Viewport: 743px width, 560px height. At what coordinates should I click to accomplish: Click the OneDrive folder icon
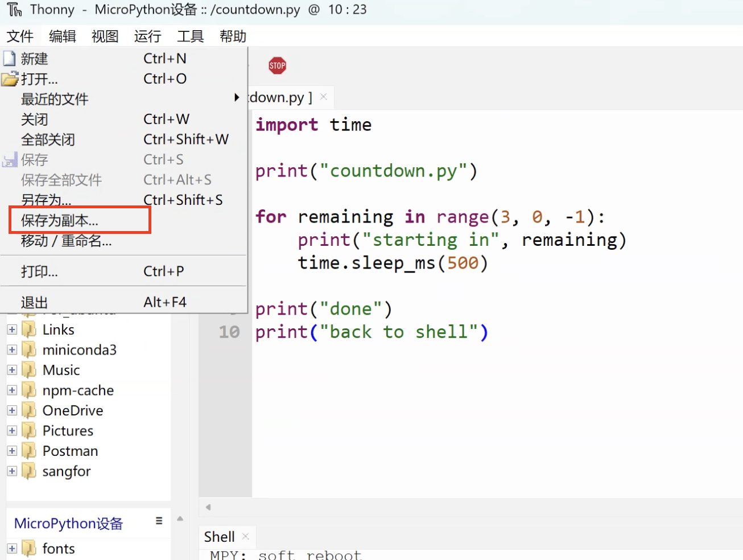point(29,410)
